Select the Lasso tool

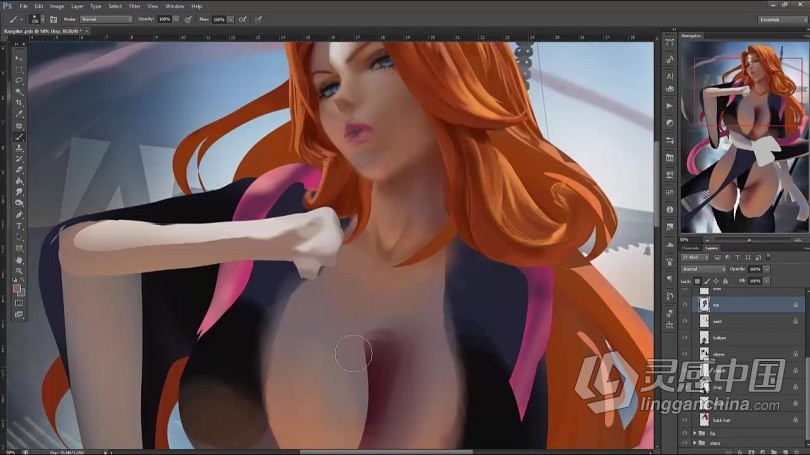(x=19, y=81)
